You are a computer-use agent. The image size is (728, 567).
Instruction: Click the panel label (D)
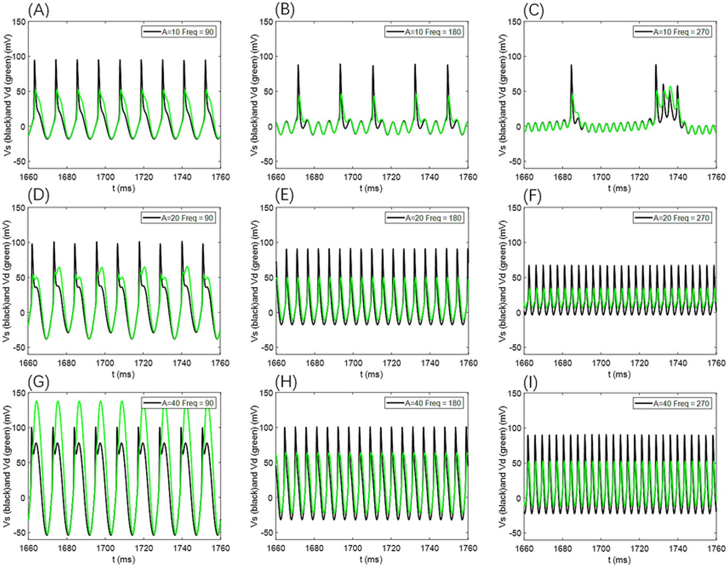39,196
